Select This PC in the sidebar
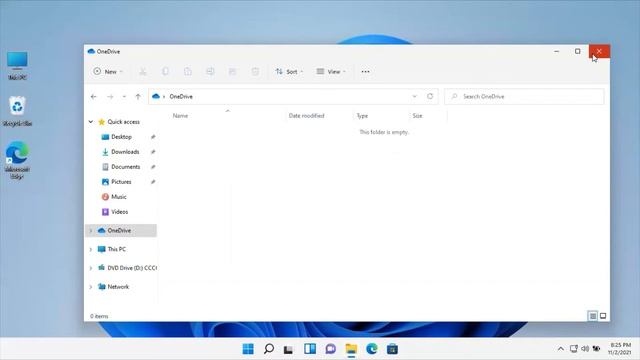The height and width of the screenshot is (360, 640). [x=117, y=249]
